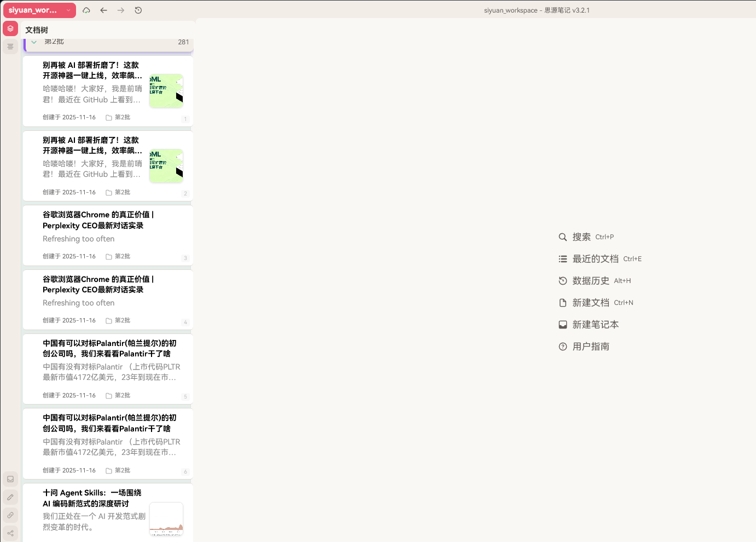Go back using the left arrow
Image resolution: width=756 pixels, height=542 pixels.
(x=104, y=10)
